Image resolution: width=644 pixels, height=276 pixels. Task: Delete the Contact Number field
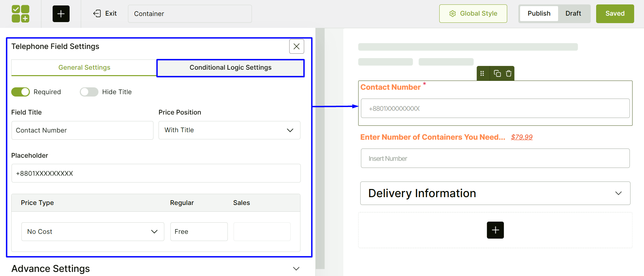509,73
